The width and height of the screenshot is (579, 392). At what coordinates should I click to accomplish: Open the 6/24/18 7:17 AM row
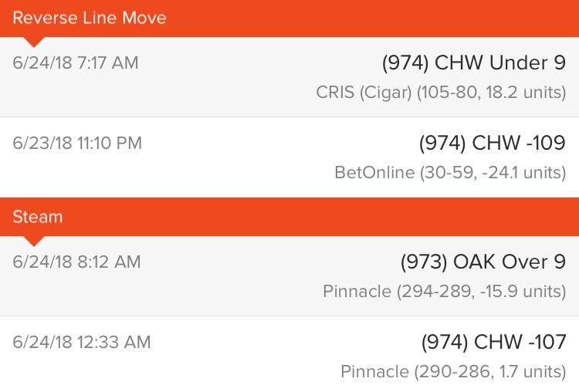pos(289,76)
